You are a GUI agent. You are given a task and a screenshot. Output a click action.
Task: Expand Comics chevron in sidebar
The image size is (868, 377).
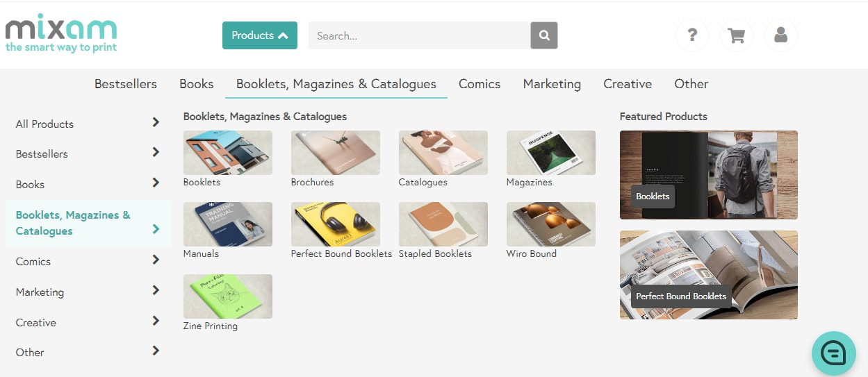156,260
